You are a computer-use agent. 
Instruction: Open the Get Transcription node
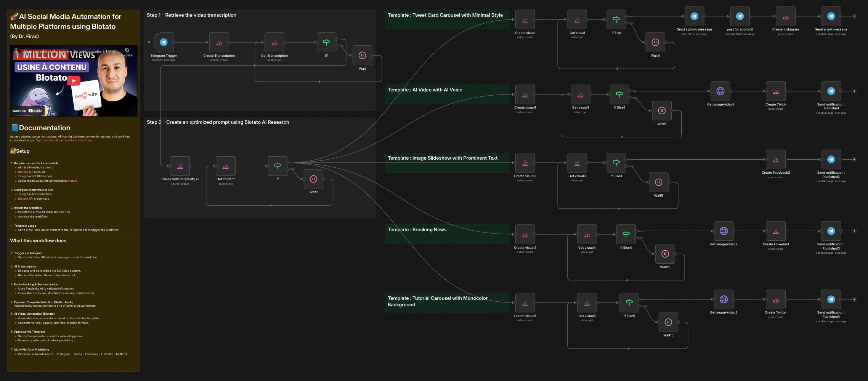274,43
